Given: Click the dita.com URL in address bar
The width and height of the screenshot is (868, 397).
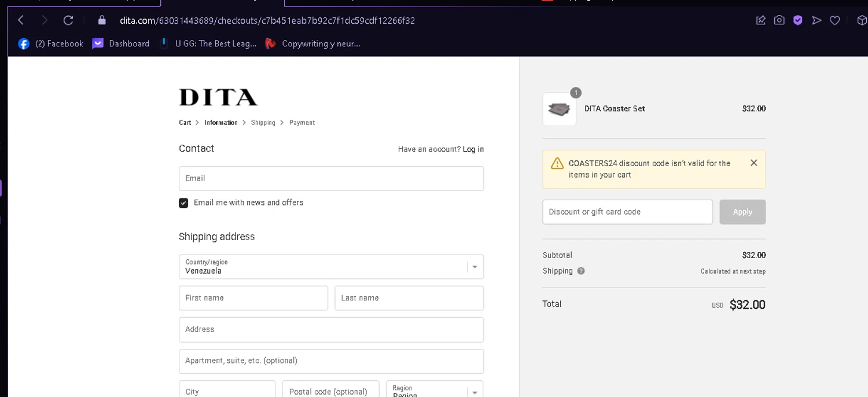Looking at the screenshot, I should (267, 20).
